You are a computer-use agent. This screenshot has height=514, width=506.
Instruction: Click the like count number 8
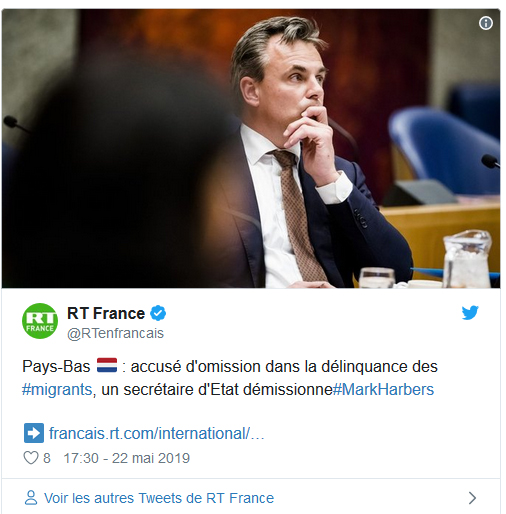[x=47, y=458]
